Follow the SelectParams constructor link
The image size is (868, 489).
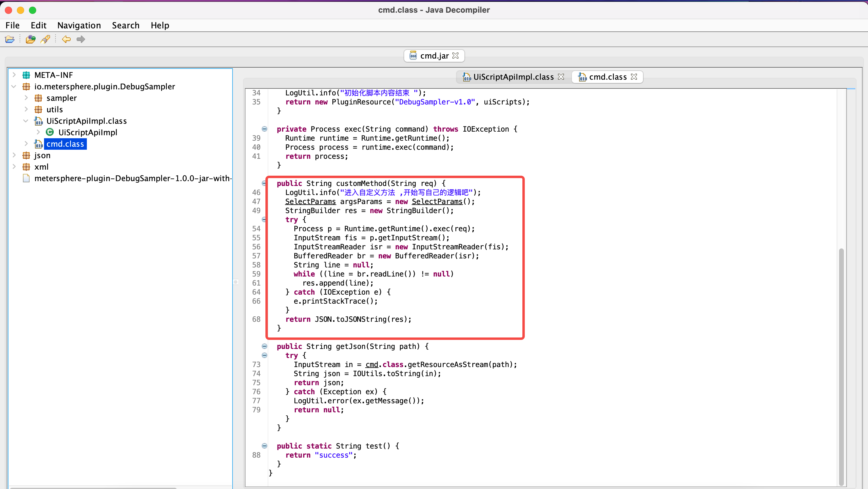click(x=437, y=201)
